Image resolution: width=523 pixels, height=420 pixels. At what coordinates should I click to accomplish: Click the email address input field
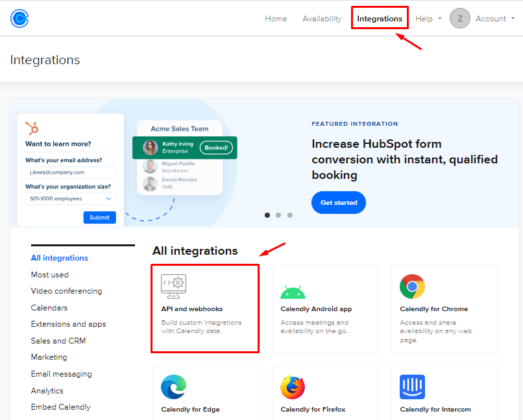[x=71, y=172]
